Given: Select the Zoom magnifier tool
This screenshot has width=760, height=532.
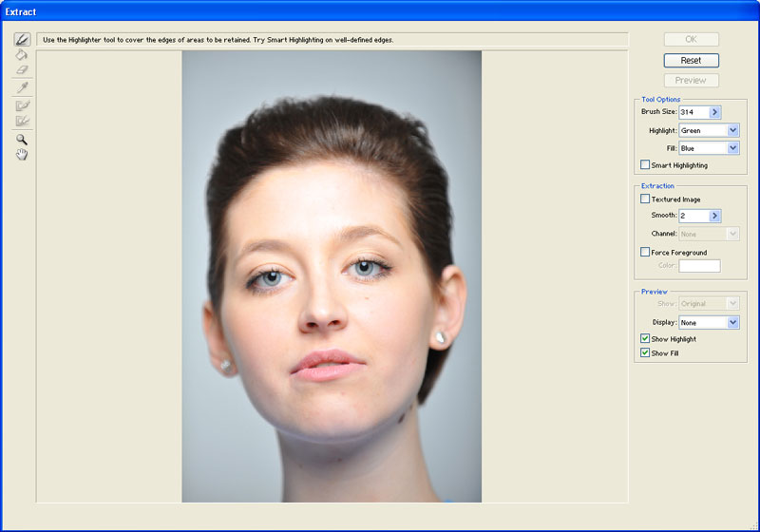Looking at the screenshot, I should [22, 139].
